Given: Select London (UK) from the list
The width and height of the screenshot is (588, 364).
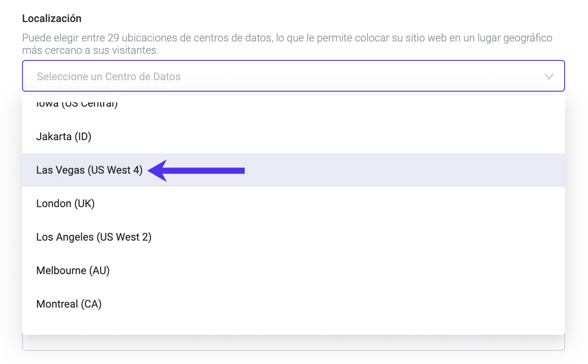Looking at the screenshot, I should click(65, 204).
